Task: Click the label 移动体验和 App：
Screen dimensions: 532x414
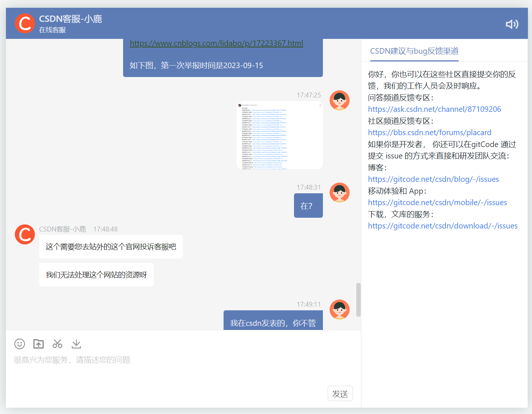Action: pos(397,191)
